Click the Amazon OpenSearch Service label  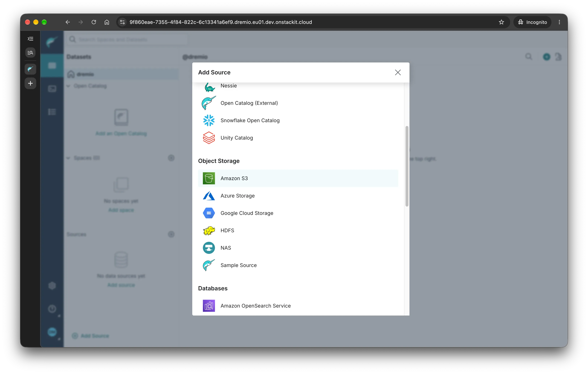[x=256, y=306]
